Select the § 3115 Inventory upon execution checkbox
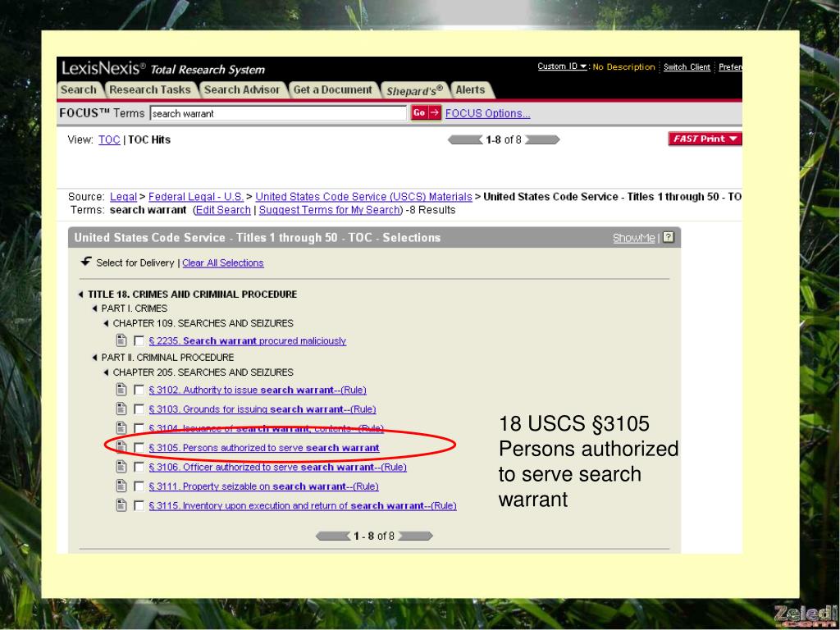 pyautogui.click(x=139, y=505)
